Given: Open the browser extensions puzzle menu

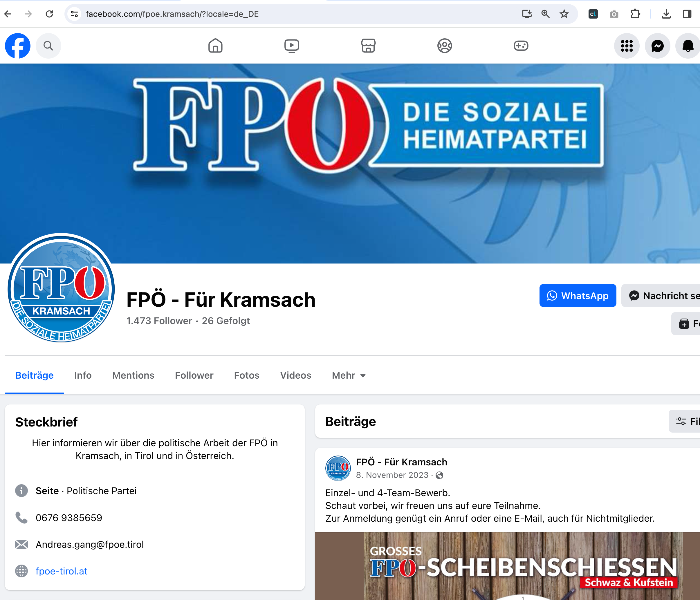Looking at the screenshot, I should (635, 14).
